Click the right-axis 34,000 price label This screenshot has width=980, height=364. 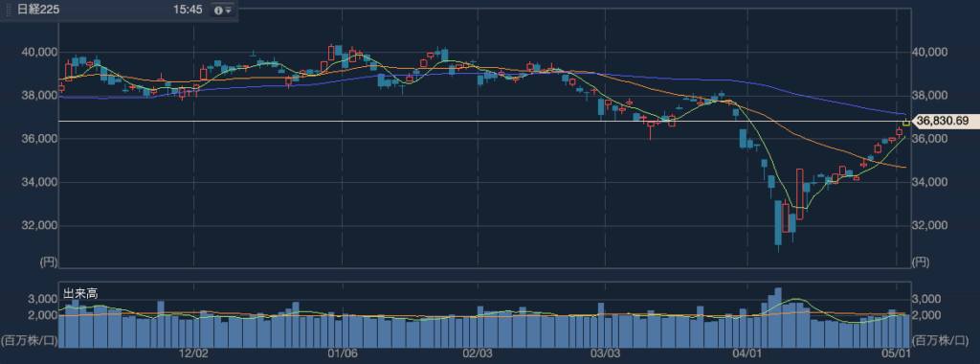pyautogui.click(x=931, y=182)
